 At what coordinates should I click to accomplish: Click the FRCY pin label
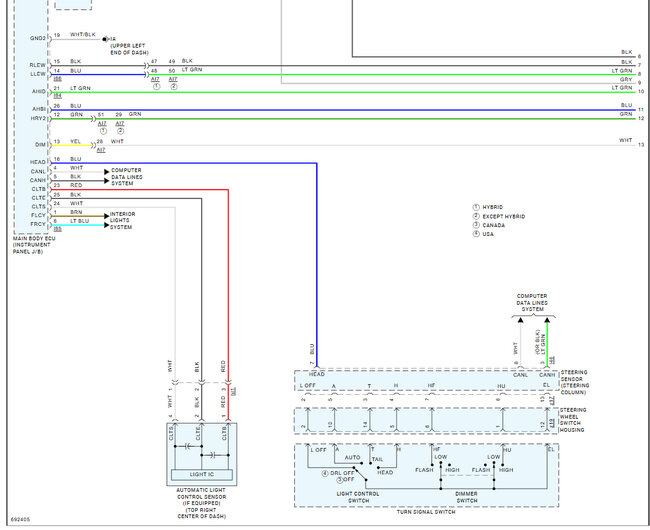(x=38, y=224)
